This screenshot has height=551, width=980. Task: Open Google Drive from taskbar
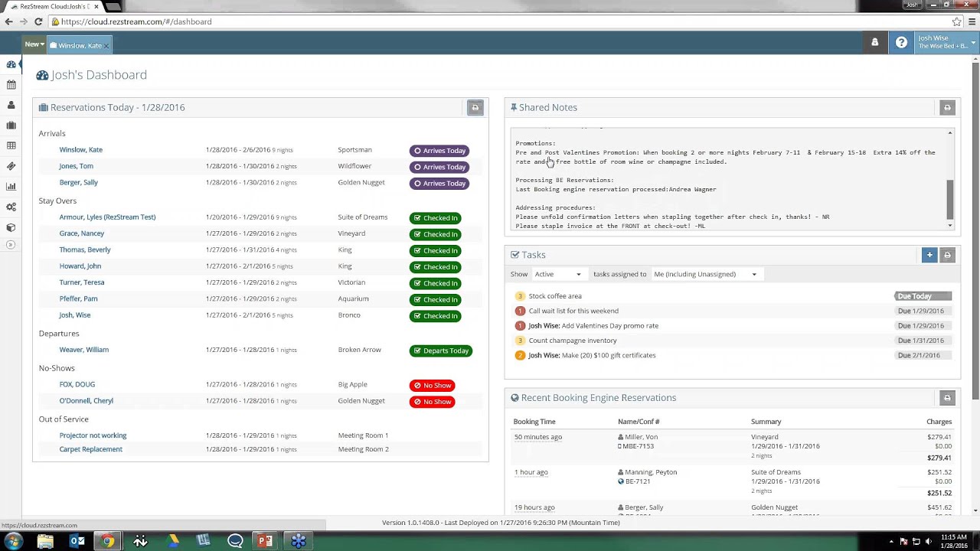(173, 541)
